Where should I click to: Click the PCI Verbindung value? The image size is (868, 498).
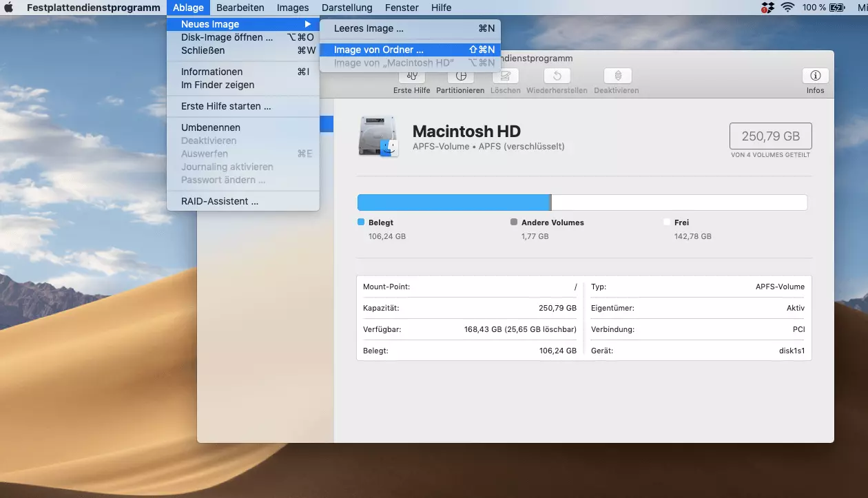pos(798,329)
